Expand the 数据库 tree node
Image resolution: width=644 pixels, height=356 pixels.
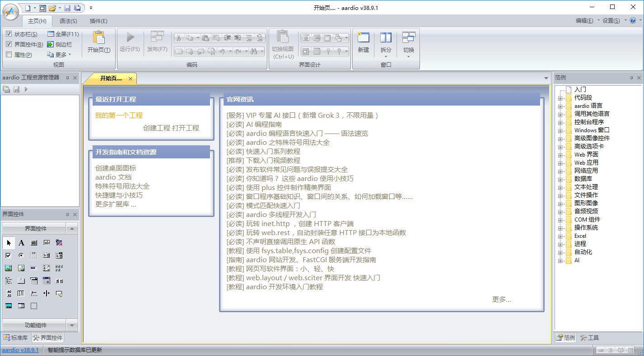pyautogui.click(x=560, y=179)
